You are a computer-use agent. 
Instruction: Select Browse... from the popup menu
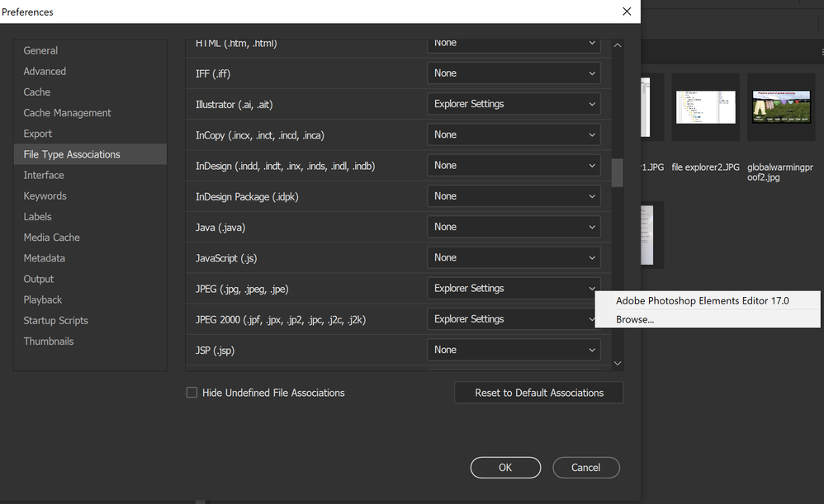coord(635,319)
